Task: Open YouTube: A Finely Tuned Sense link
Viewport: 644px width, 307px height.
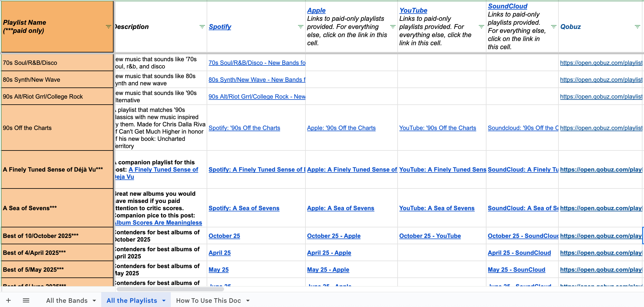Action: pyautogui.click(x=443, y=169)
